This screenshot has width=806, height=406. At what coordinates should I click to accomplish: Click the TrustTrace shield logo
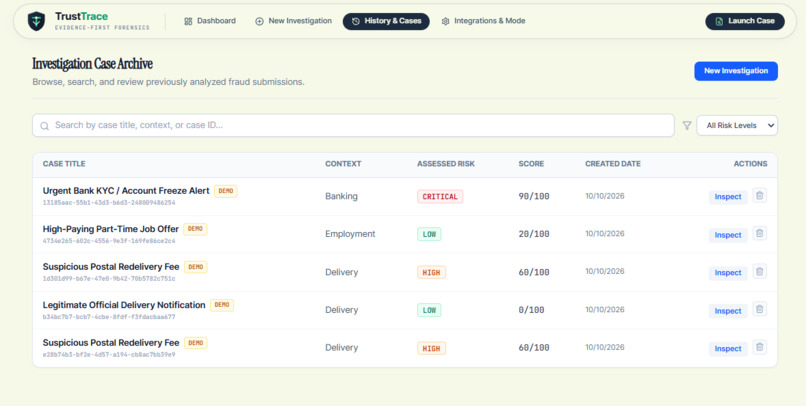(x=36, y=21)
